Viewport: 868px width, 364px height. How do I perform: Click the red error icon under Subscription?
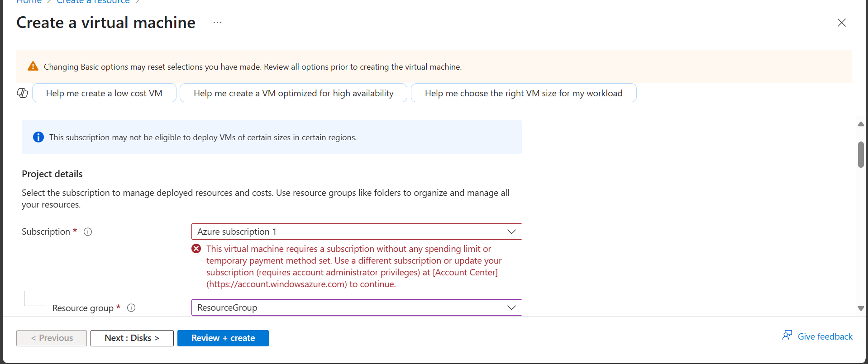(196, 249)
